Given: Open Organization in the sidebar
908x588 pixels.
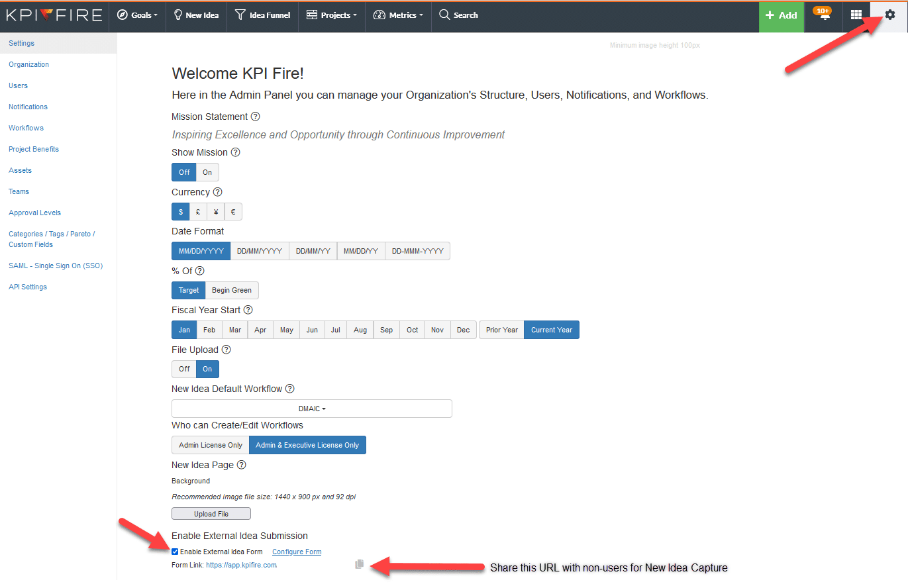Looking at the screenshot, I should tap(29, 64).
